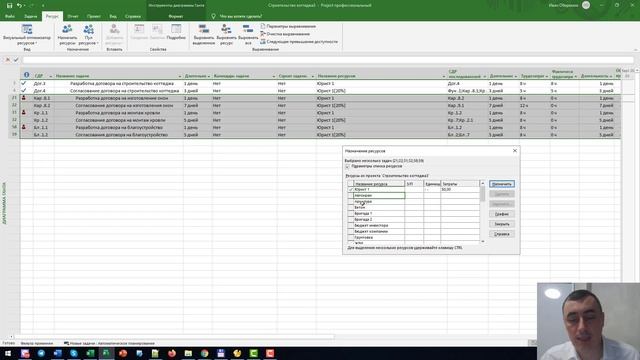
Task: Click Назначить button in dialog
Action: [502, 184]
